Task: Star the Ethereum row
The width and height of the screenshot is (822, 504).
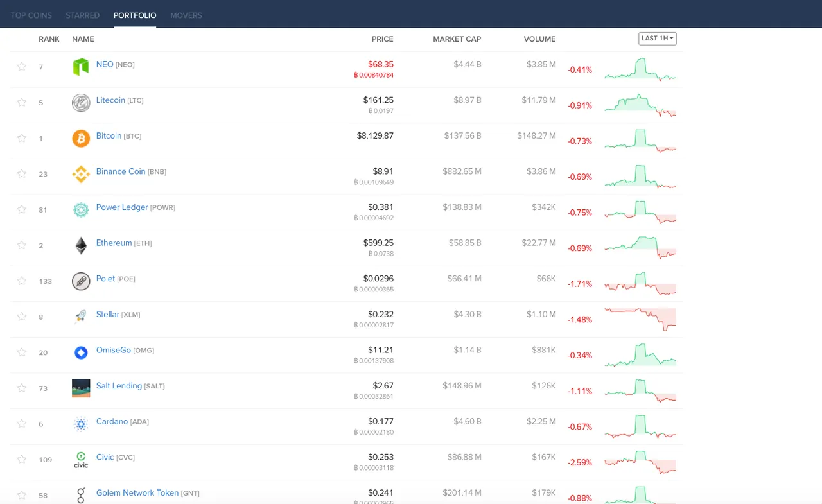Action: tap(22, 245)
